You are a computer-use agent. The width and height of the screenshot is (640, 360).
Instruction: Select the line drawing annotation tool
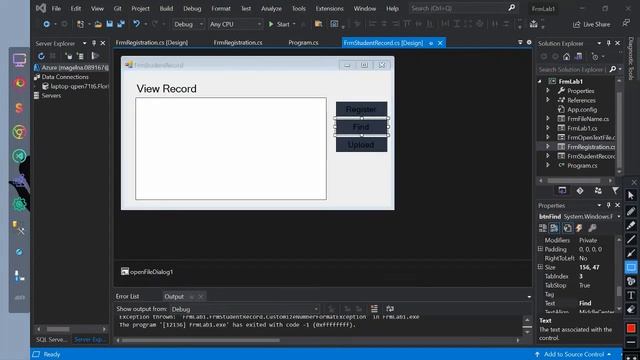(x=631, y=239)
